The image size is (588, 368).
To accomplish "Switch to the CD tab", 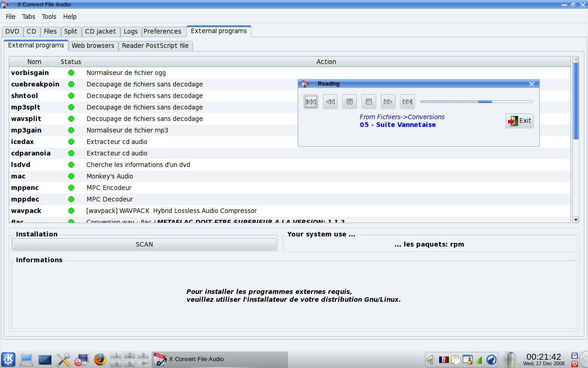I will (x=31, y=31).
